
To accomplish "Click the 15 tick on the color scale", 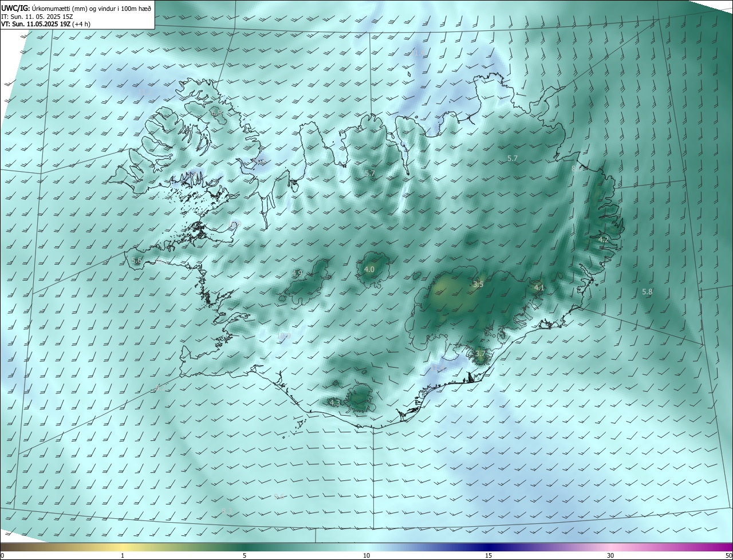I will 488,555.
